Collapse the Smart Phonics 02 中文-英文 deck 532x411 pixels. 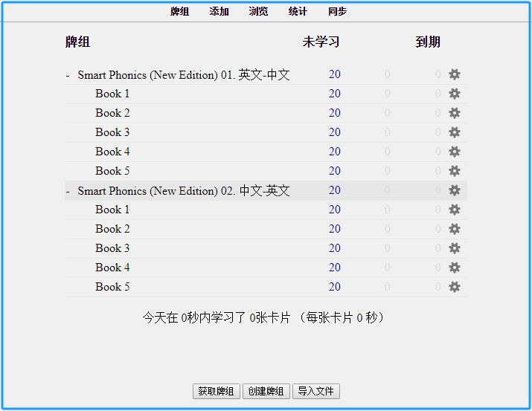click(68, 191)
